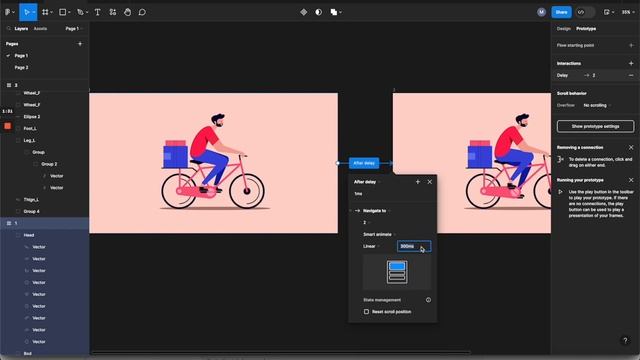Open the Navigate to action dropdown
640x360 pixels.
376,211
